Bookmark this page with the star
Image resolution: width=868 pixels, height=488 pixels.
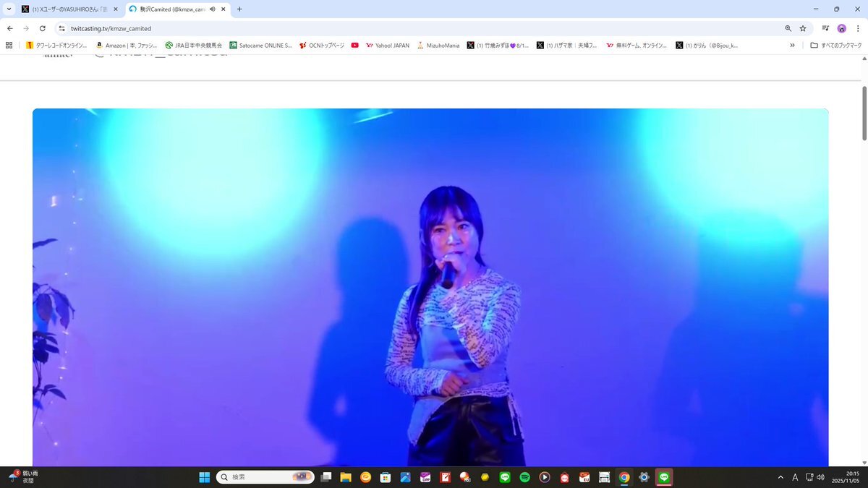803,28
